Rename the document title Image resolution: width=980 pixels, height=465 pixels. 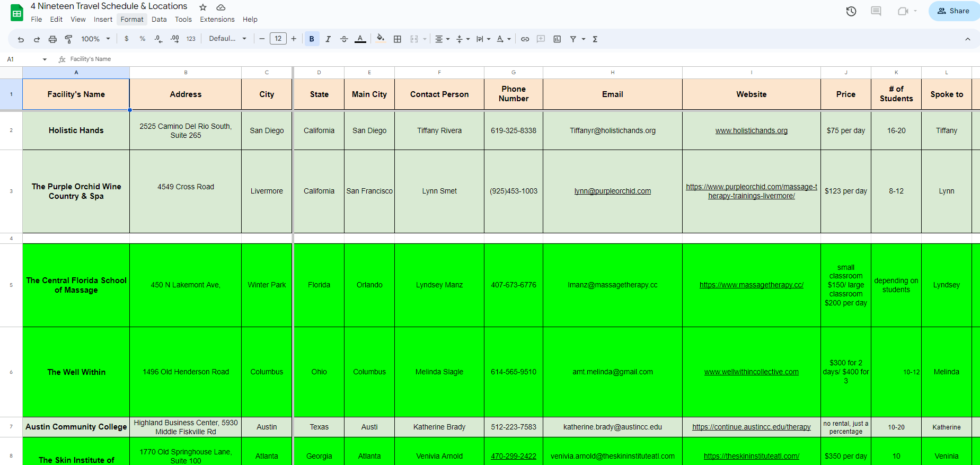point(109,6)
